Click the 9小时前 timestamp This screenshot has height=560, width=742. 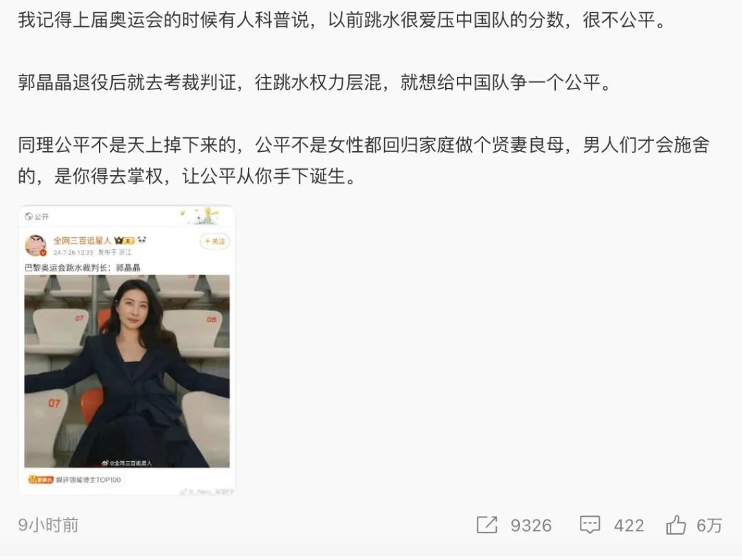pos(48,525)
